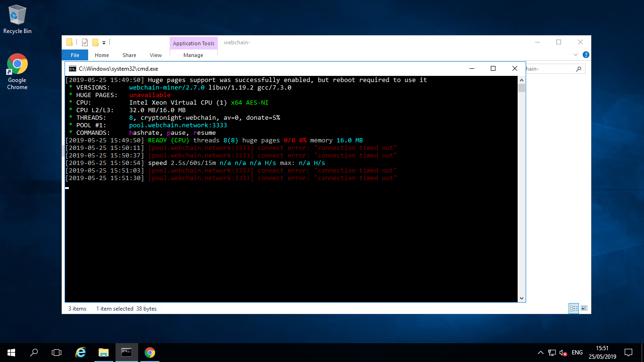Launch Google Chrome from the desktop shortcut
The image size is (644, 362).
click(x=17, y=71)
